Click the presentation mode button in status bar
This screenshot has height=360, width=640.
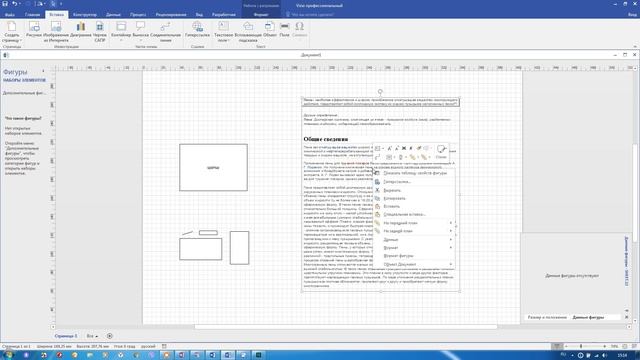coord(557,346)
